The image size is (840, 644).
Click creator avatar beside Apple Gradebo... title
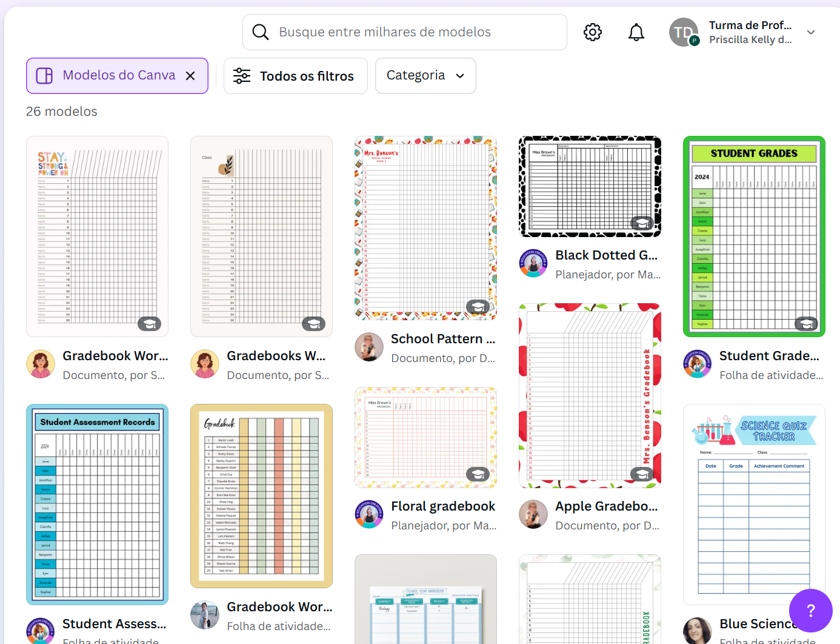tap(533, 514)
